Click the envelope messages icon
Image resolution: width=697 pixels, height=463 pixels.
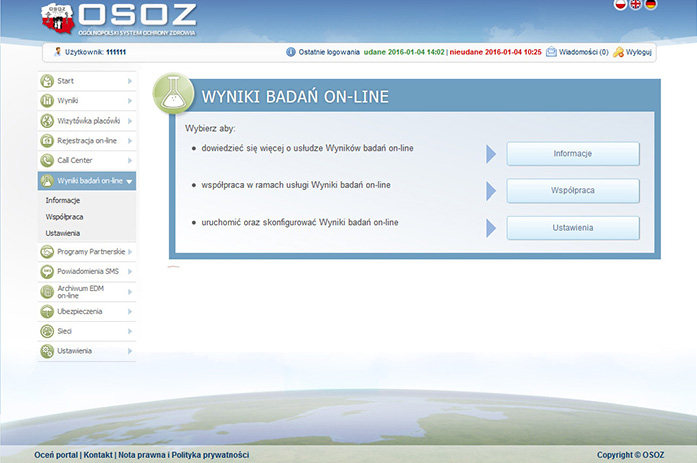(x=551, y=52)
